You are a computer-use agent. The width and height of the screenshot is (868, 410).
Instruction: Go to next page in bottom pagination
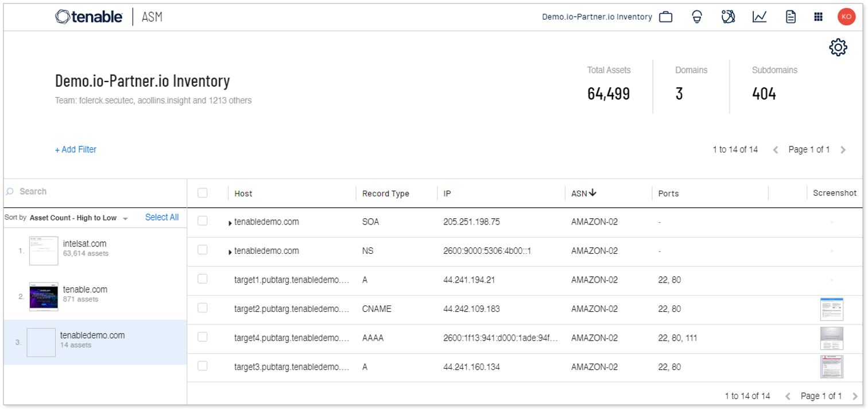856,396
